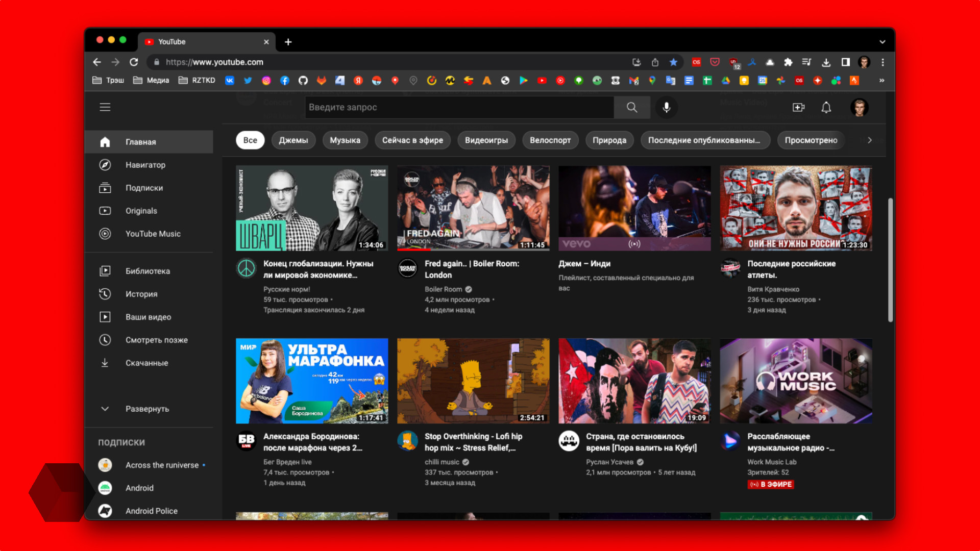
Task: Open YouTube account profile icon
Action: (x=860, y=107)
